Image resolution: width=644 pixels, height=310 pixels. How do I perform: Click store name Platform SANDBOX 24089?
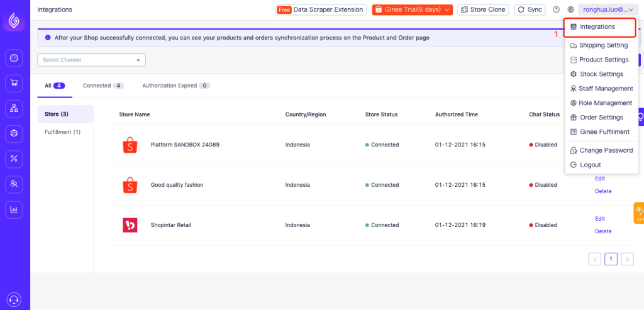[185, 145]
